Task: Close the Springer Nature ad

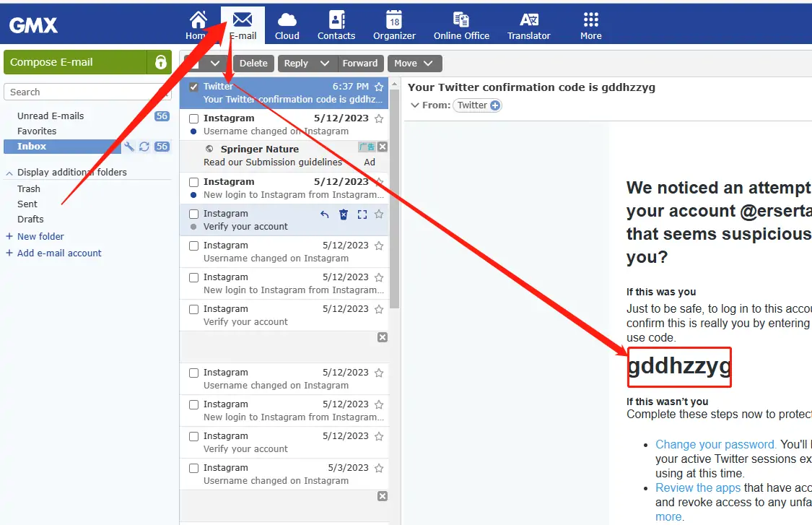Action: click(382, 147)
